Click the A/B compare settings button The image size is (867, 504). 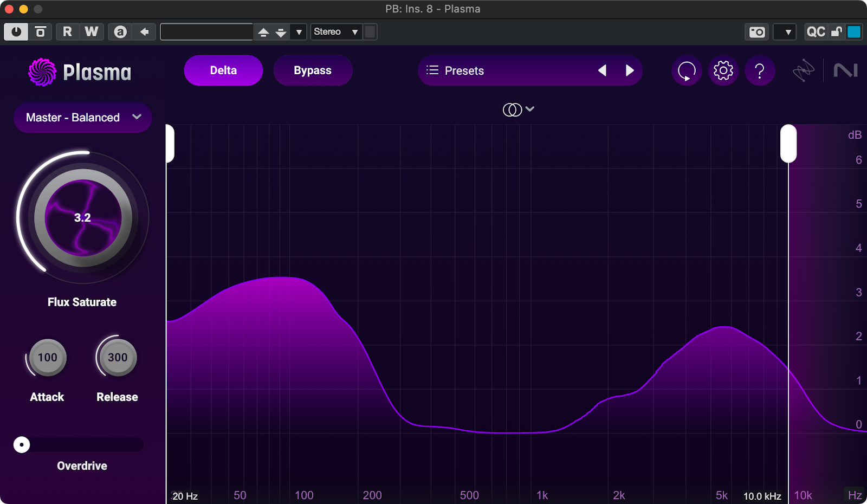click(x=41, y=32)
